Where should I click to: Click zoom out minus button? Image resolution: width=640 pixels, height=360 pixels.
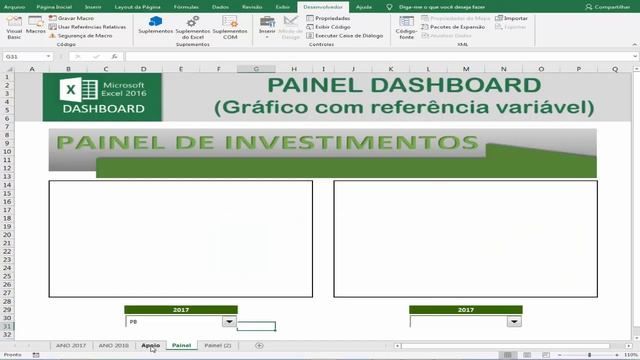[x=560, y=355]
